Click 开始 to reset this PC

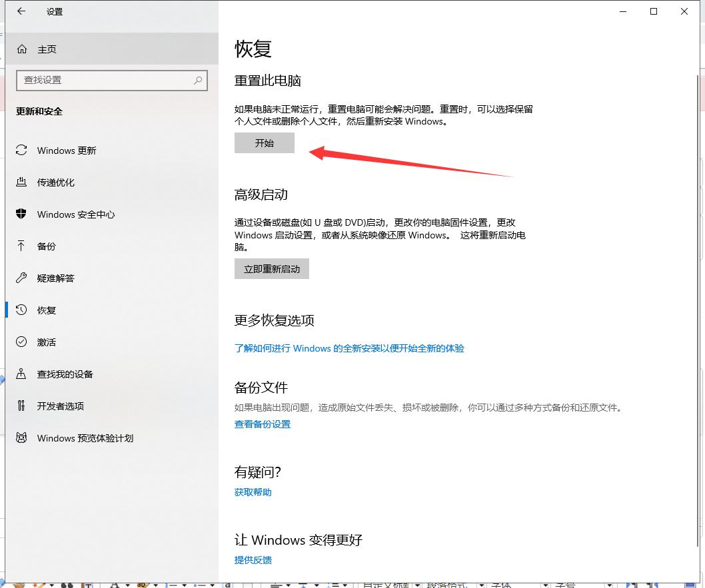[x=264, y=143]
